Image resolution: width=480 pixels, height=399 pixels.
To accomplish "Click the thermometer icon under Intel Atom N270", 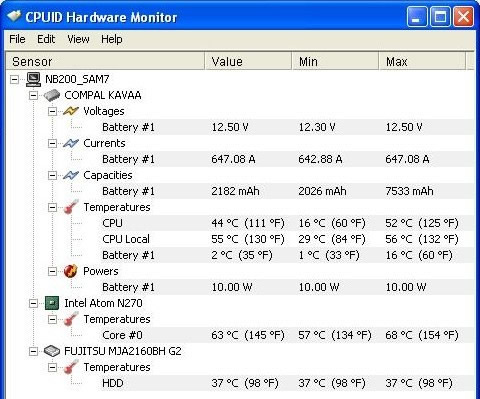I will pyautogui.click(x=71, y=319).
